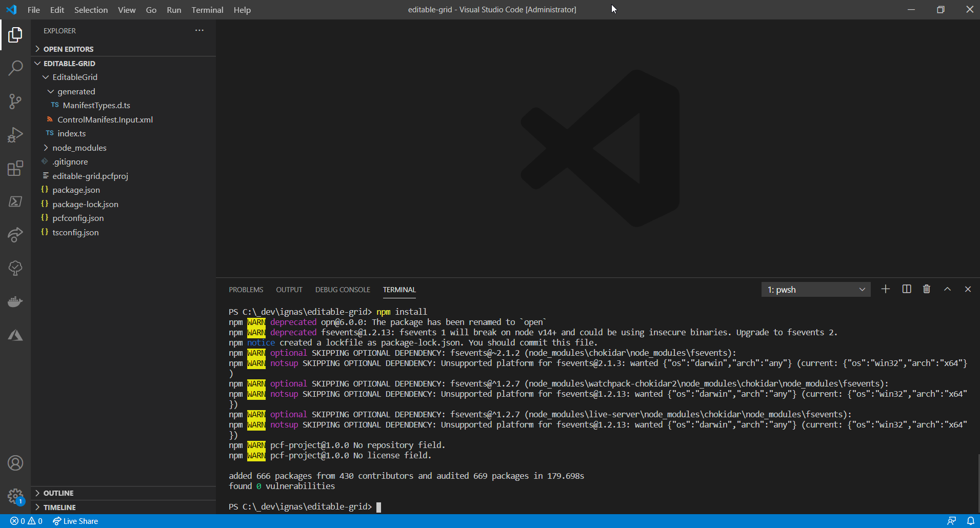The width and height of the screenshot is (980, 528).
Task: Minimize the VS Code window
Action: pyautogui.click(x=911, y=10)
